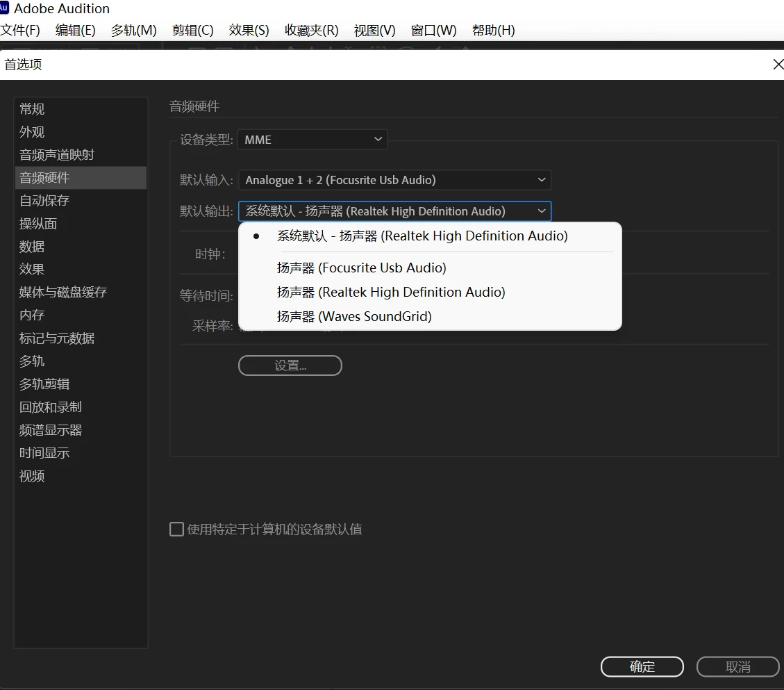Collapse the 默认输出 dropdown
The image size is (784, 690).
pos(394,211)
